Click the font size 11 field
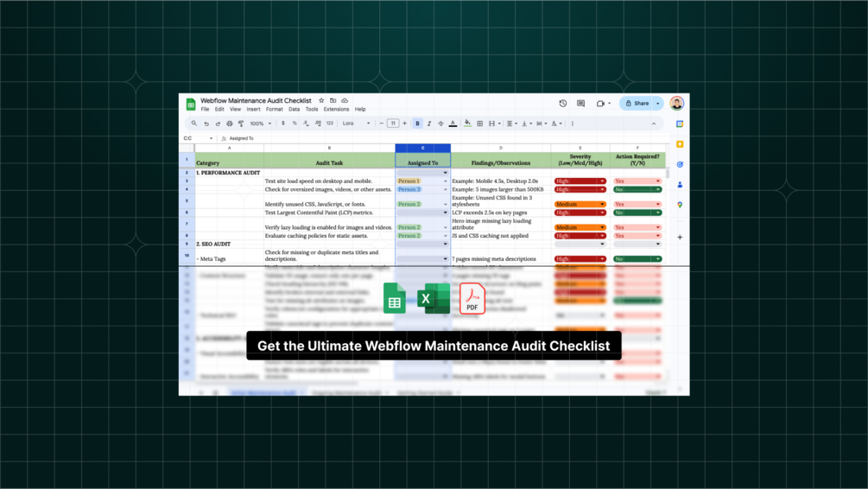The height and width of the screenshot is (489, 868). point(393,124)
